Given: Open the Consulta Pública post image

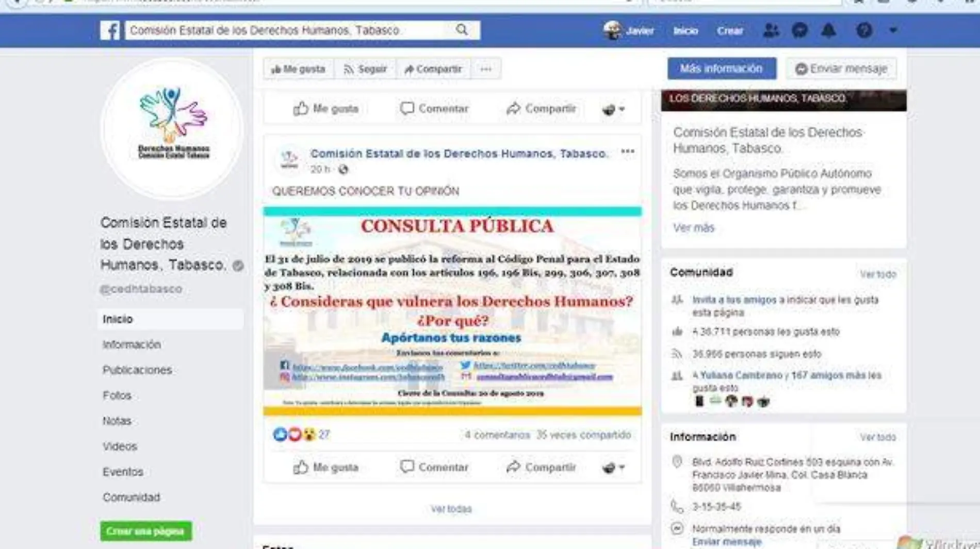Looking at the screenshot, I should click(x=452, y=311).
